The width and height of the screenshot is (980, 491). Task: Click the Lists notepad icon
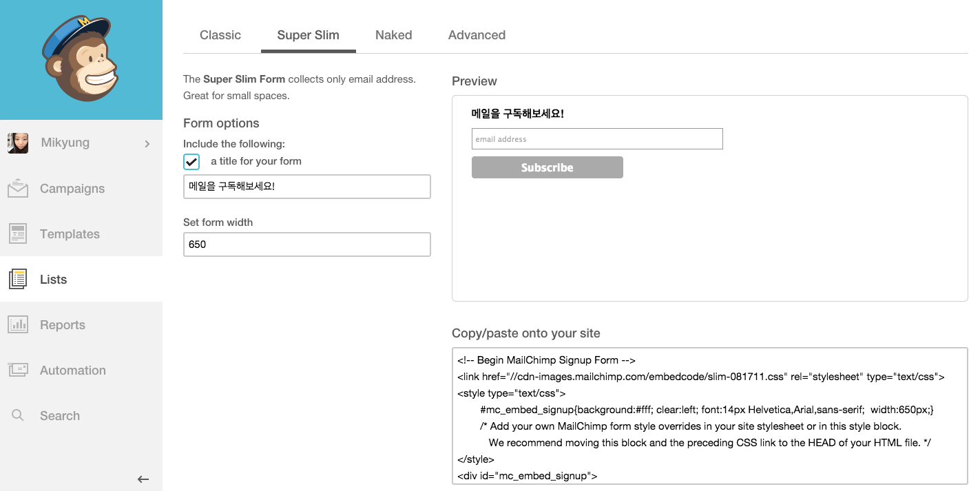[x=18, y=280]
